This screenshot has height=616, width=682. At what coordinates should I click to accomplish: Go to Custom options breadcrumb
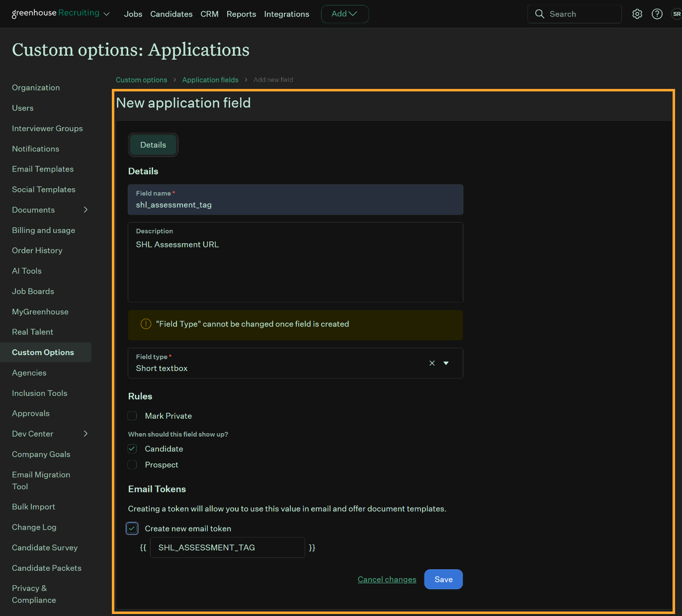pyautogui.click(x=141, y=80)
